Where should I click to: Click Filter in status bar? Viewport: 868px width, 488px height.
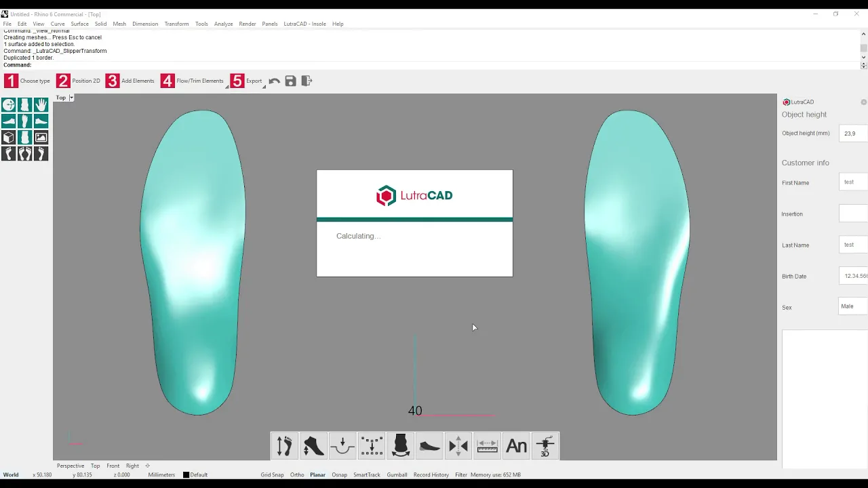(460, 474)
